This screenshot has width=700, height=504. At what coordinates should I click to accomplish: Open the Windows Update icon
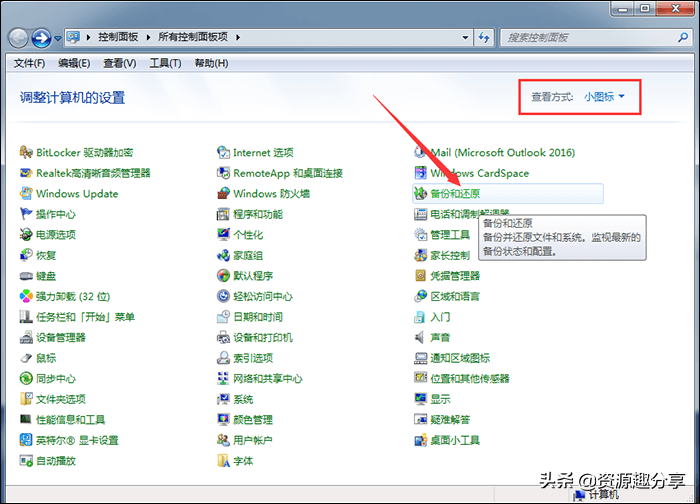[26, 194]
